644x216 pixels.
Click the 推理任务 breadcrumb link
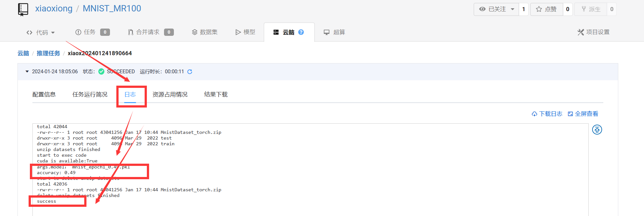tap(48, 53)
